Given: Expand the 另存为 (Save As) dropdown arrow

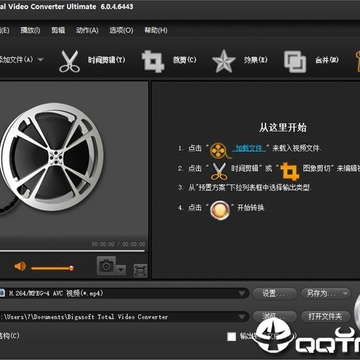Looking at the screenshot, I should 346,294.
